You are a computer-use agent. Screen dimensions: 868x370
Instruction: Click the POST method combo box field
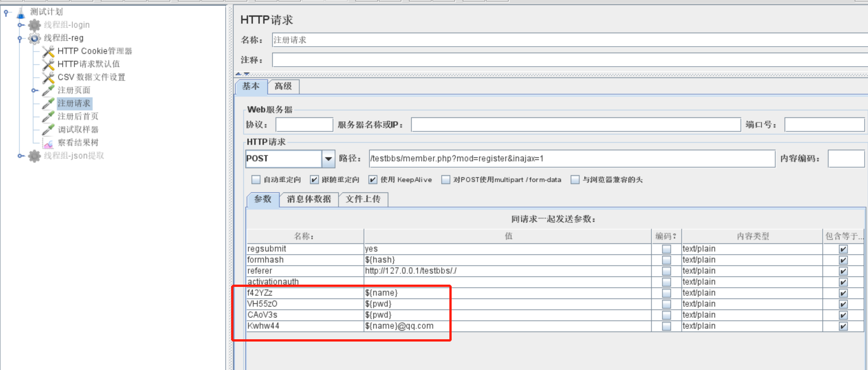click(x=283, y=159)
